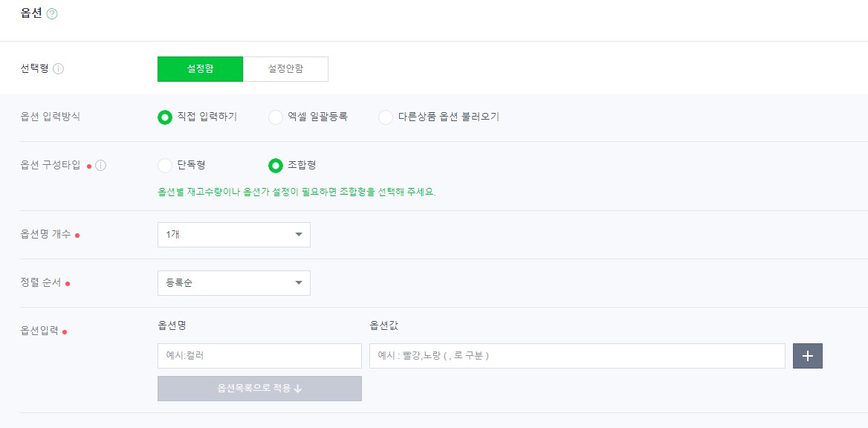Click the info icon beside 옵션 구성타입

click(100, 165)
